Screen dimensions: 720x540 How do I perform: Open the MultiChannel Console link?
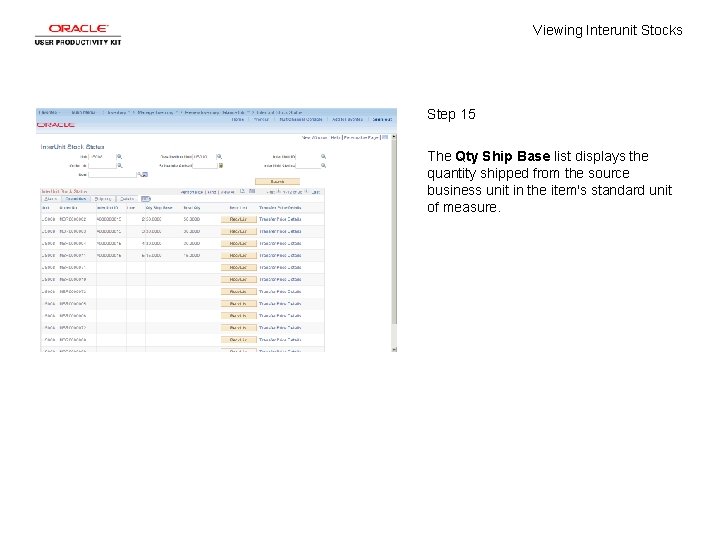[301, 119]
